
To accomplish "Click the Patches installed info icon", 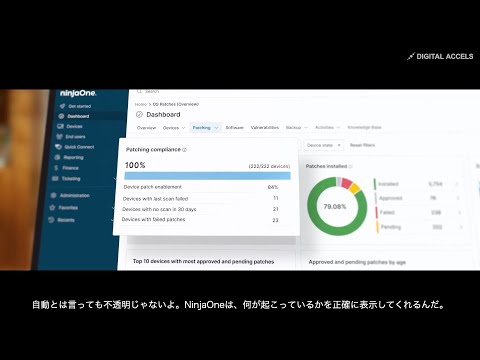I will [x=350, y=166].
